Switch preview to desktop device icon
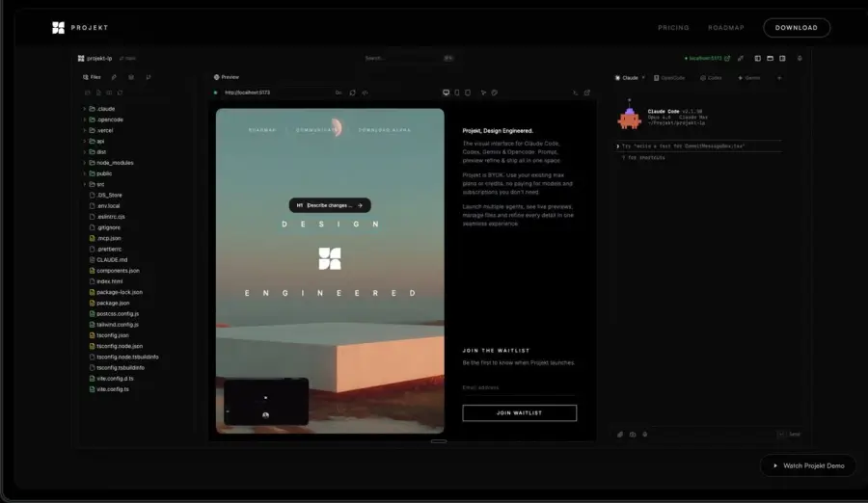868x503 pixels. (446, 93)
